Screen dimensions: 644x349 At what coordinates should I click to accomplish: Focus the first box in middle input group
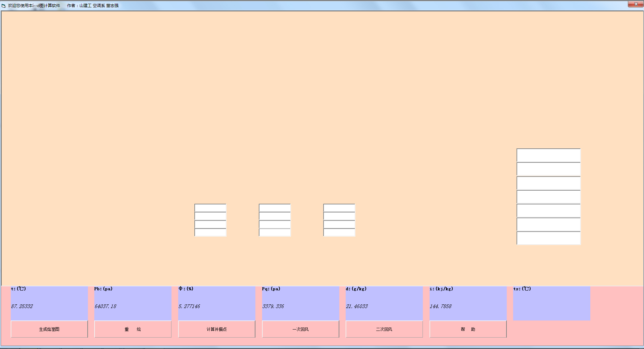tap(275, 208)
